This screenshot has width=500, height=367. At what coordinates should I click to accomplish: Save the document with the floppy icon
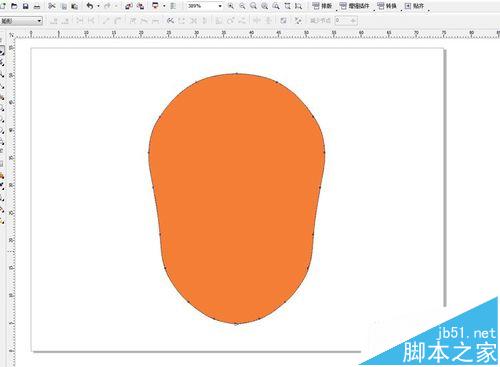point(26,6)
